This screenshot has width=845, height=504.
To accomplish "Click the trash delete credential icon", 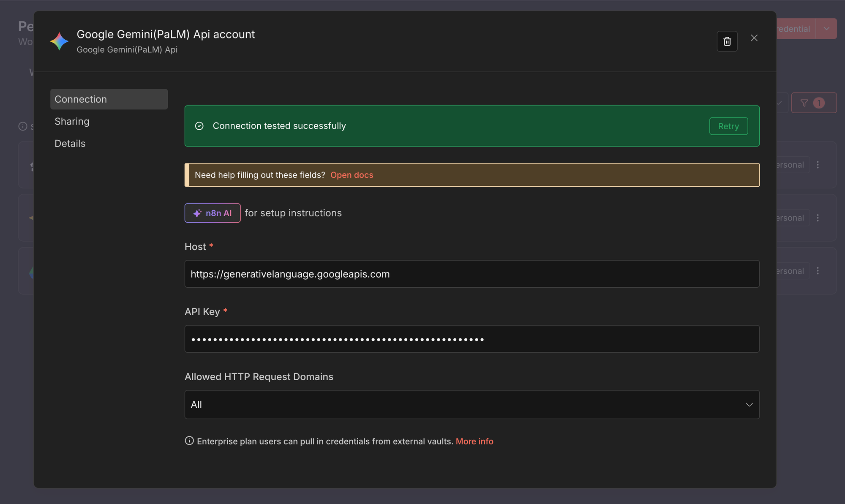I will tap(727, 41).
